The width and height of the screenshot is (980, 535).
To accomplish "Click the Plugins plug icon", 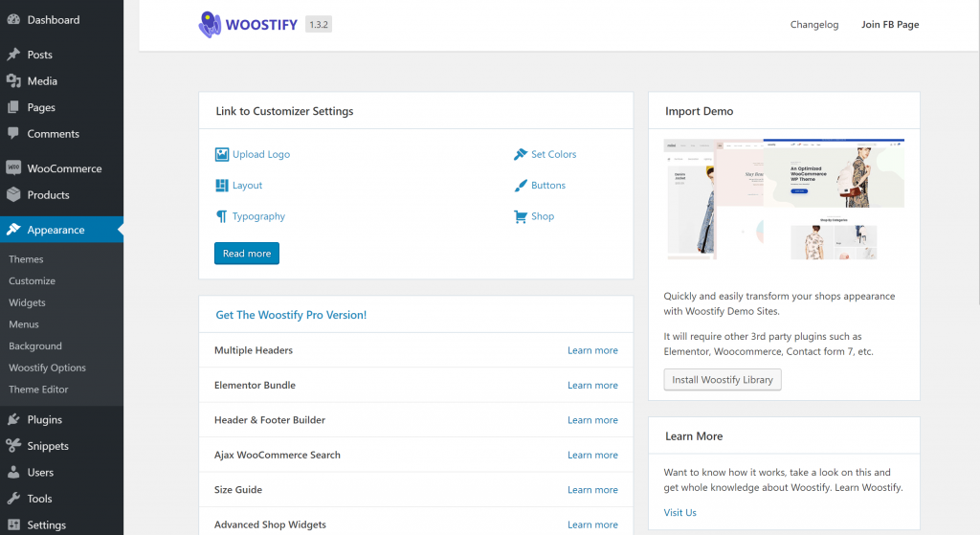I will click(x=13, y=419).
